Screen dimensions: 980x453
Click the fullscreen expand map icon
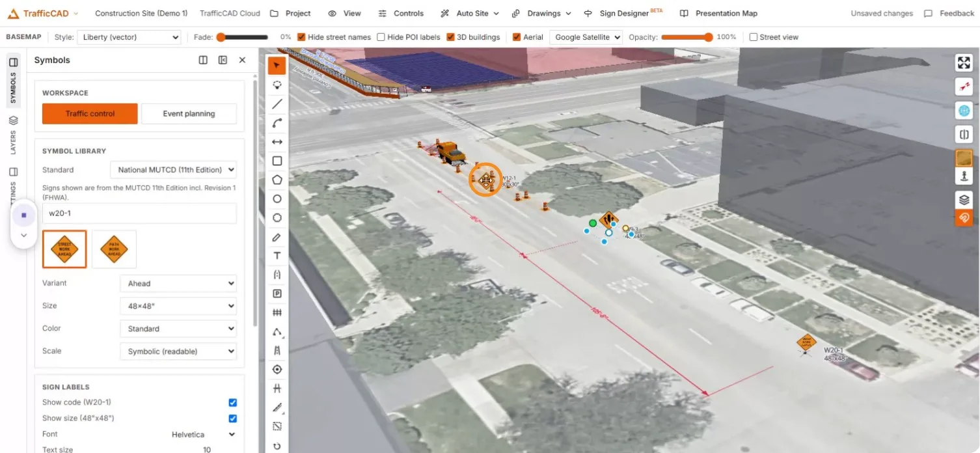[964, 62]
